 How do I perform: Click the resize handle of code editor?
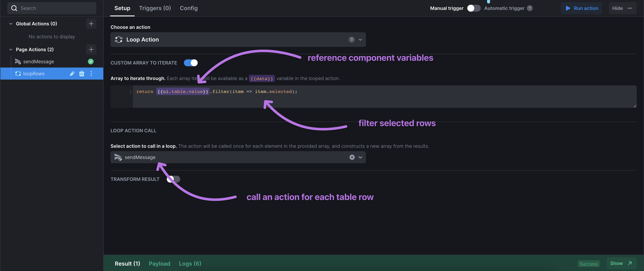635,106
